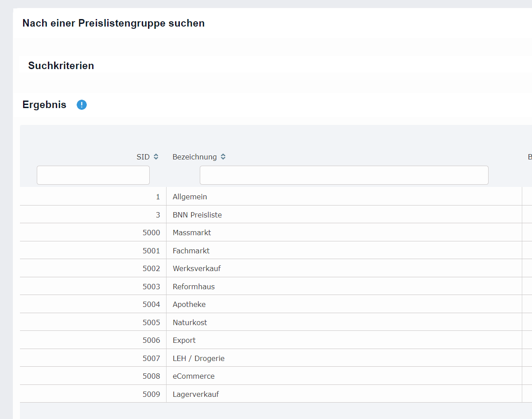This screenshot has height=419, width=532.
Task: Open the BNN Preisliste entry
Action: [x=197, y=215]
